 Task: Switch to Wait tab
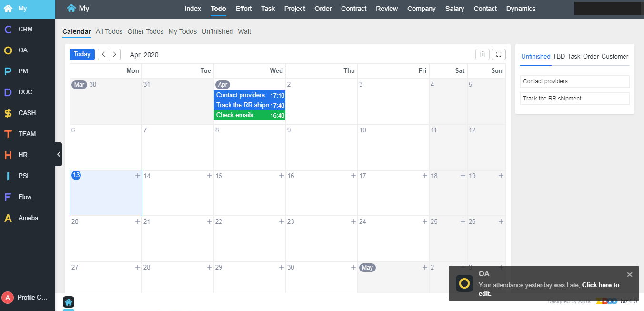point(244,31)
